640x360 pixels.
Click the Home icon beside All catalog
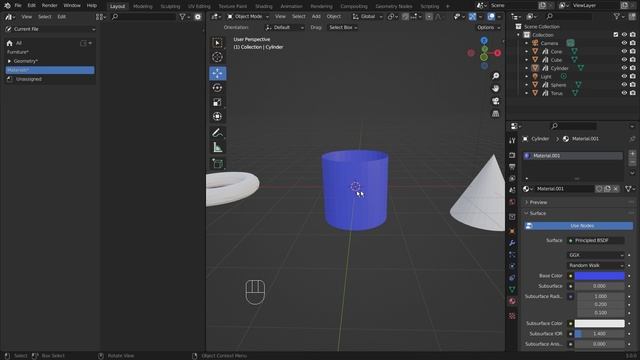9,43
